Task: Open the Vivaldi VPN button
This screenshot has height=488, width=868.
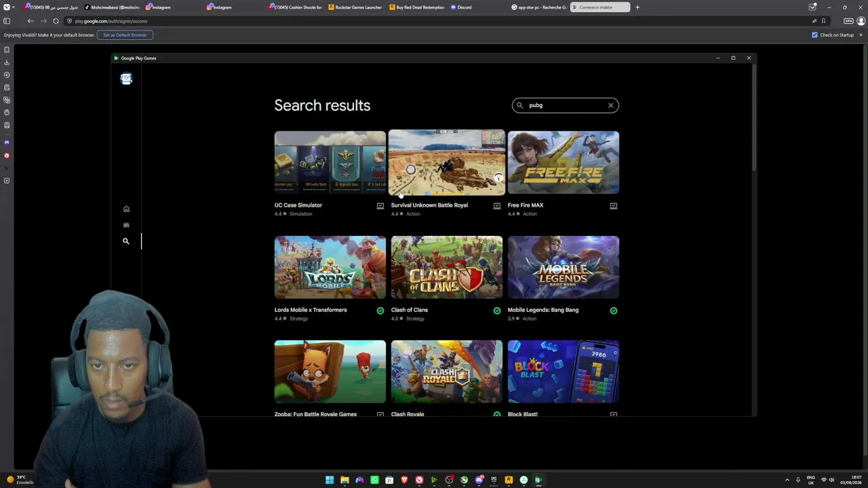Action: 848,21
